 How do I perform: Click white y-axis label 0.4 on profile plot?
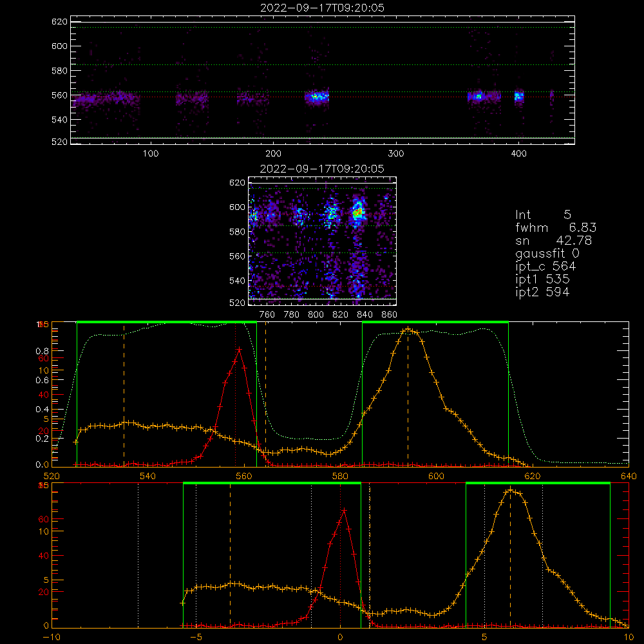[x=43, y=410]
